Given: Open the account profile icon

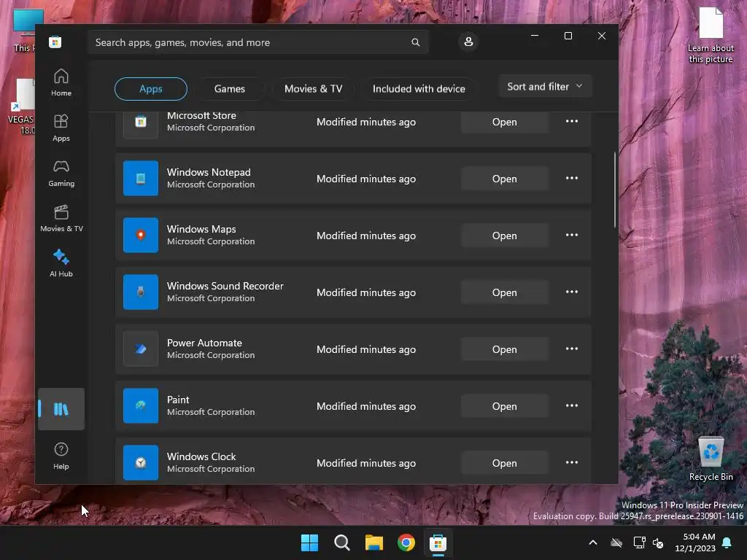Looking at the screenshot, I should click(x=468, y=42).
